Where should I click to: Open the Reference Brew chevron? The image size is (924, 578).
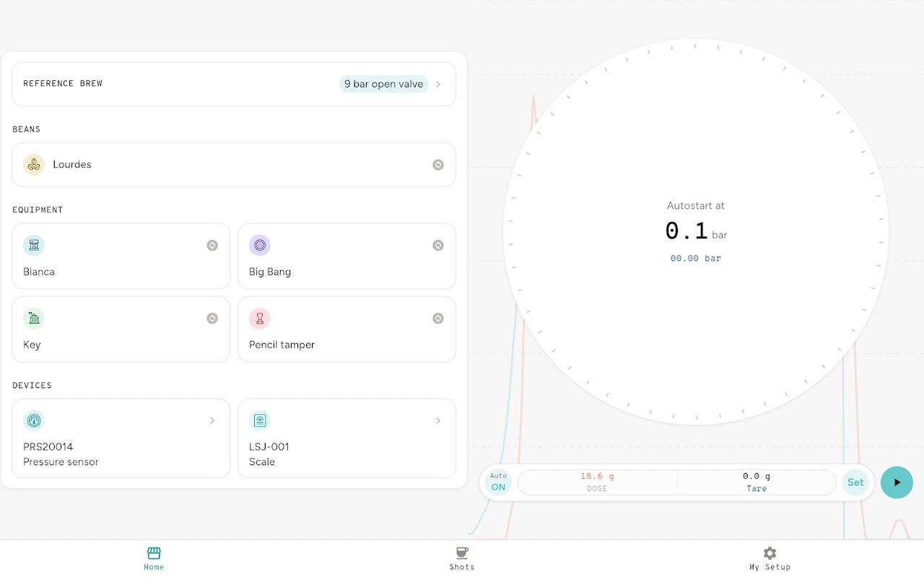[x=438, y=84]
